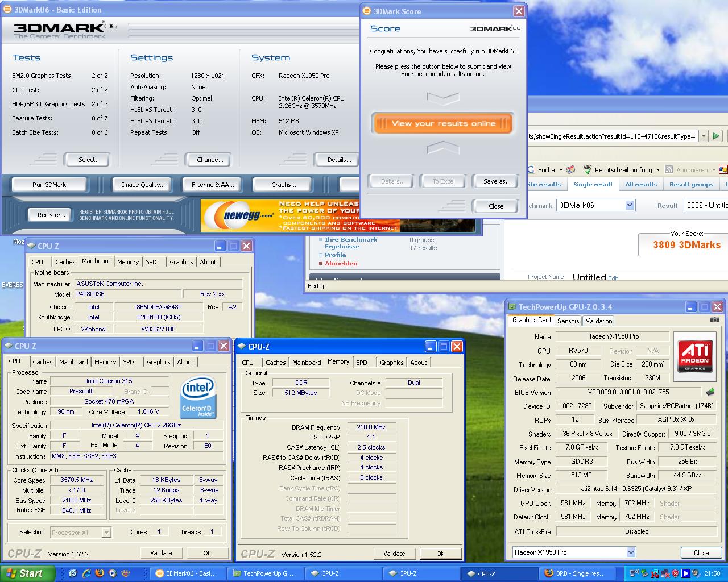Screen dimensions: 728x582
Task: Click the DRAM Frequency value 210.0 MHz
Action: click(x=371, y=427)
